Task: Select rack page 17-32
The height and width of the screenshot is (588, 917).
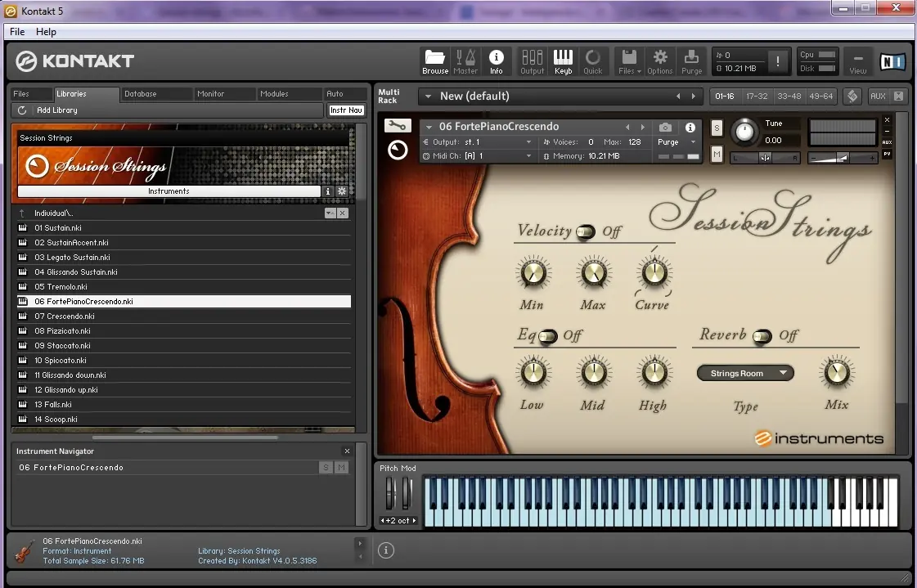Action: point(757,96)
